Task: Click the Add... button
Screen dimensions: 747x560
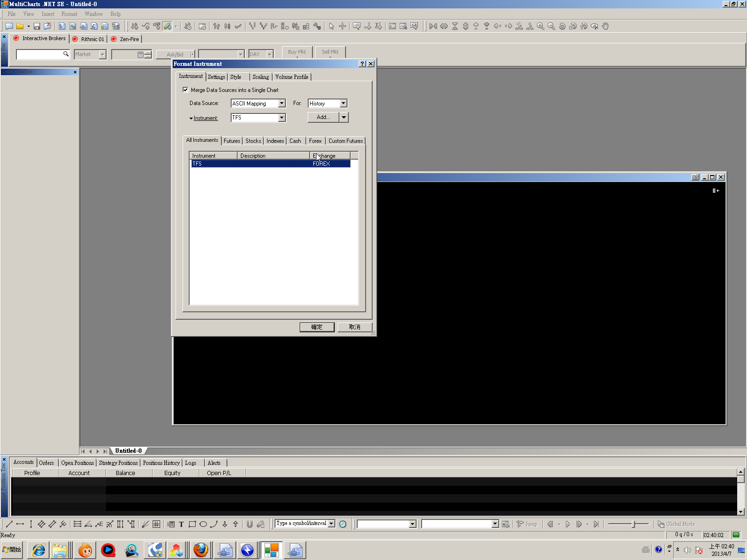Action: tap(323, 117)
